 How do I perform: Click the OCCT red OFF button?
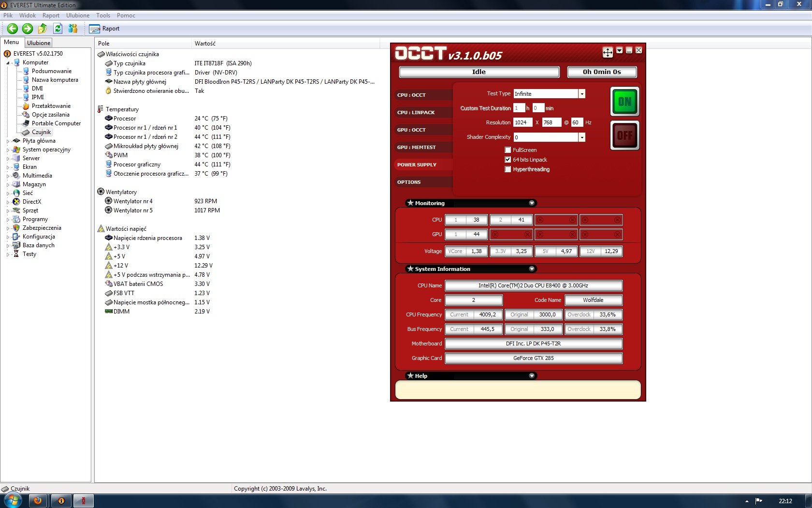click(625, 135)
